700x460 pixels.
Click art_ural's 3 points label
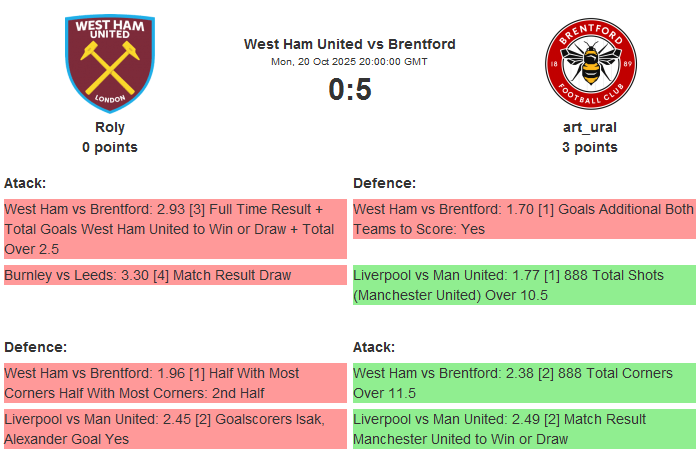click(590, 147)
